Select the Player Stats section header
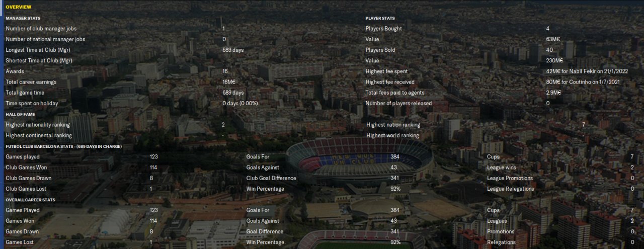The height and width of the screenshot is (249, 644). click(x=380, y=18)
